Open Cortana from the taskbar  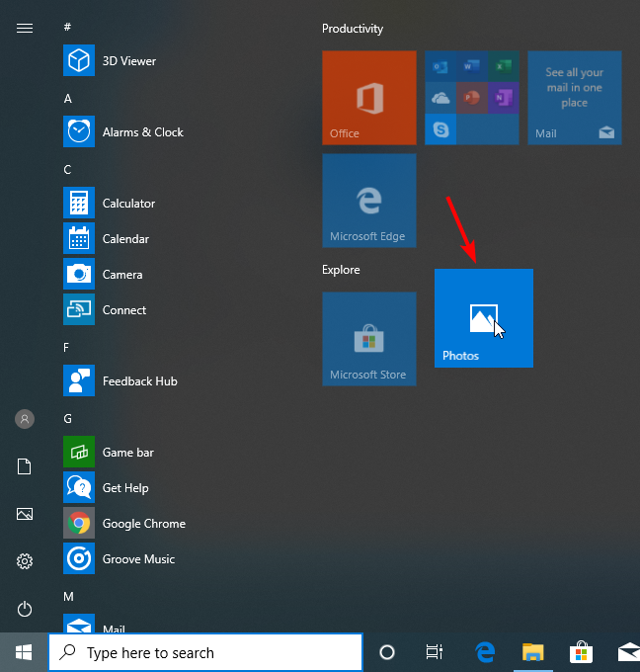(387, 652)
